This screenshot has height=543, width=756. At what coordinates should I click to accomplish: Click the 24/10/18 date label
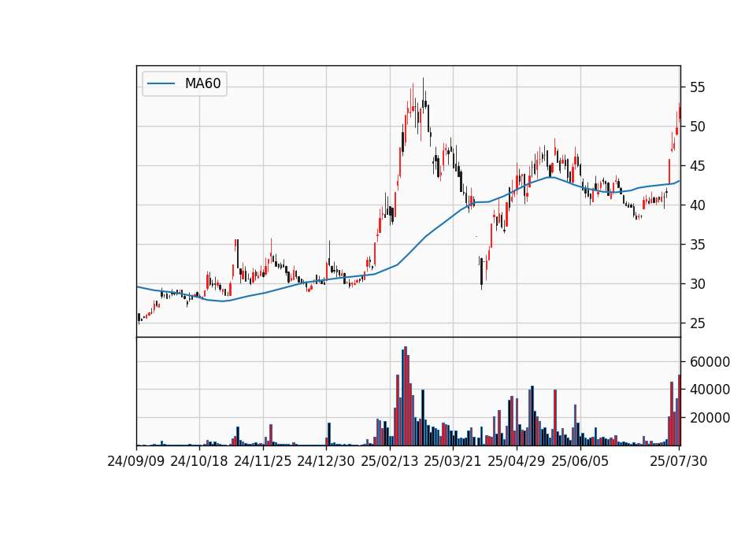tap(199, 461)
